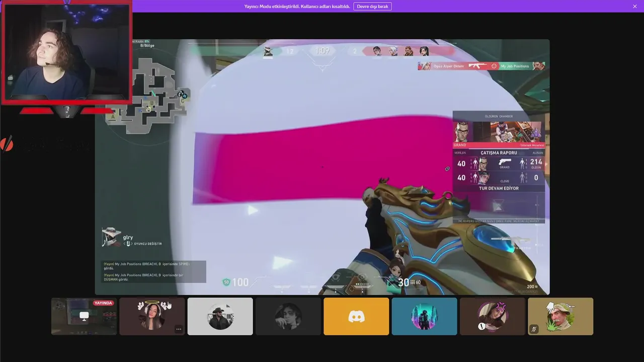644x362 pixels.
Task: Click the 'B/Bölge' location label
Action: click(x=147, y=46)
